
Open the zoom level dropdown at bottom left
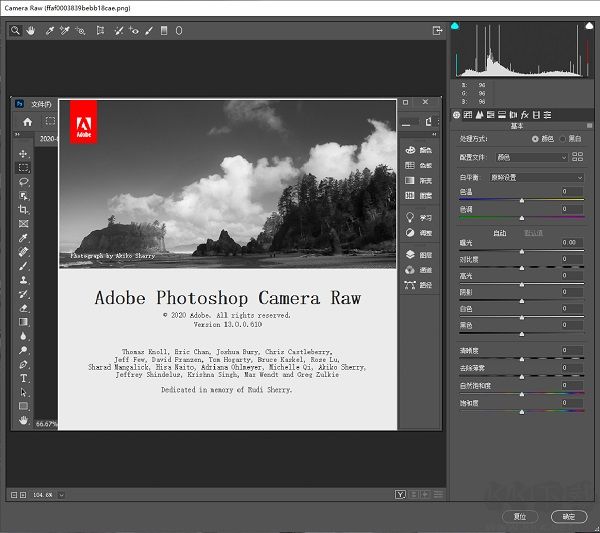tap(62, 495)
